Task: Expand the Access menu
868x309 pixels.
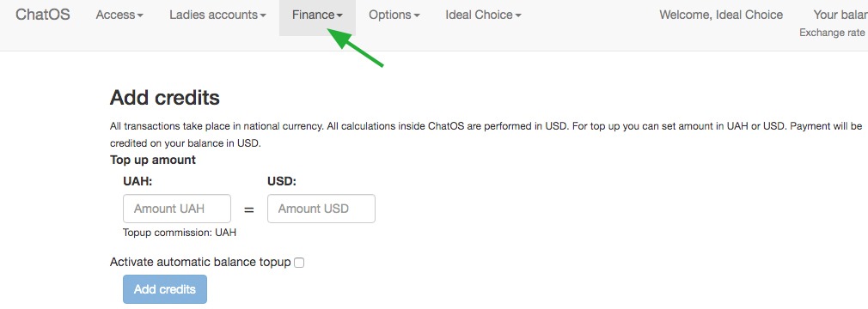Action: 119,15
